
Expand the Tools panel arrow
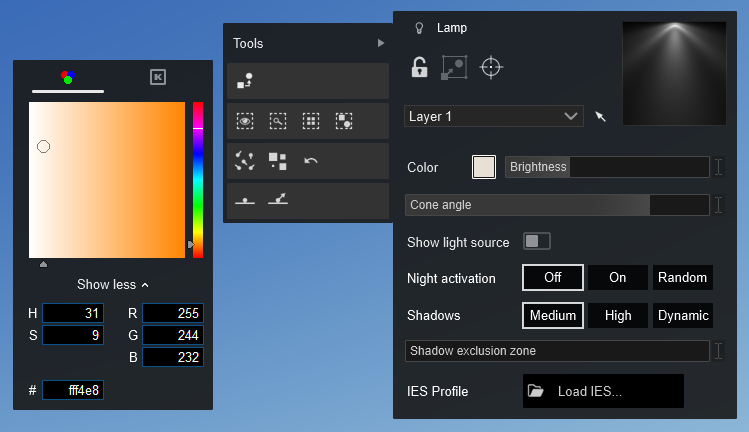point(380,43)
